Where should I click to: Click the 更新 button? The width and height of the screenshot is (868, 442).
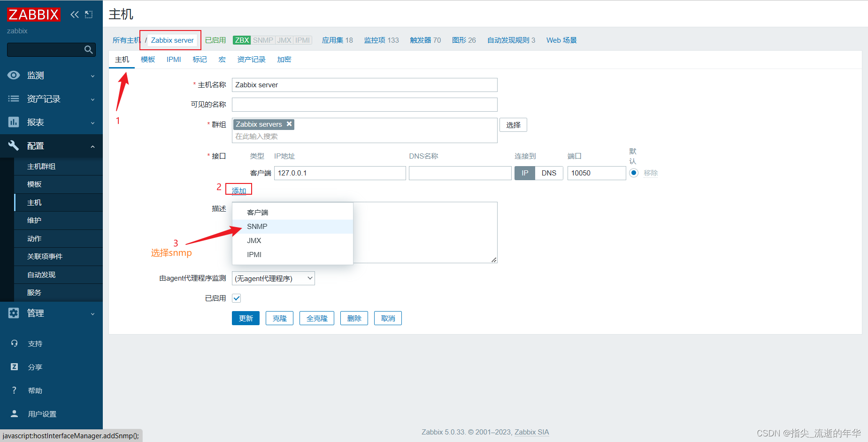[246, 318]
